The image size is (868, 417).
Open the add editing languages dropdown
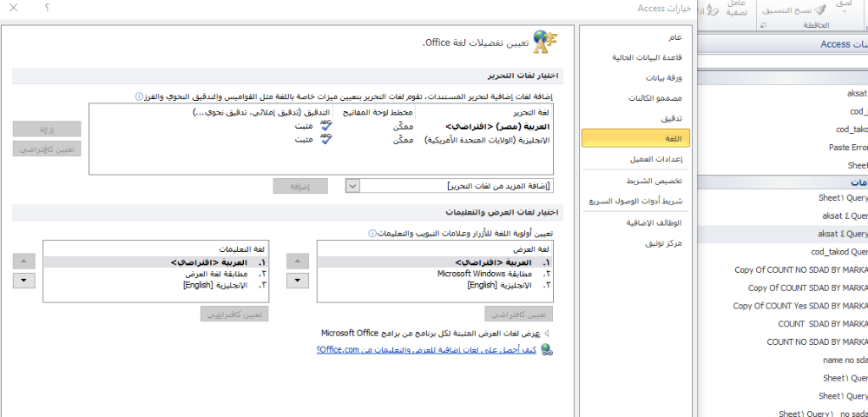(352, 186)
